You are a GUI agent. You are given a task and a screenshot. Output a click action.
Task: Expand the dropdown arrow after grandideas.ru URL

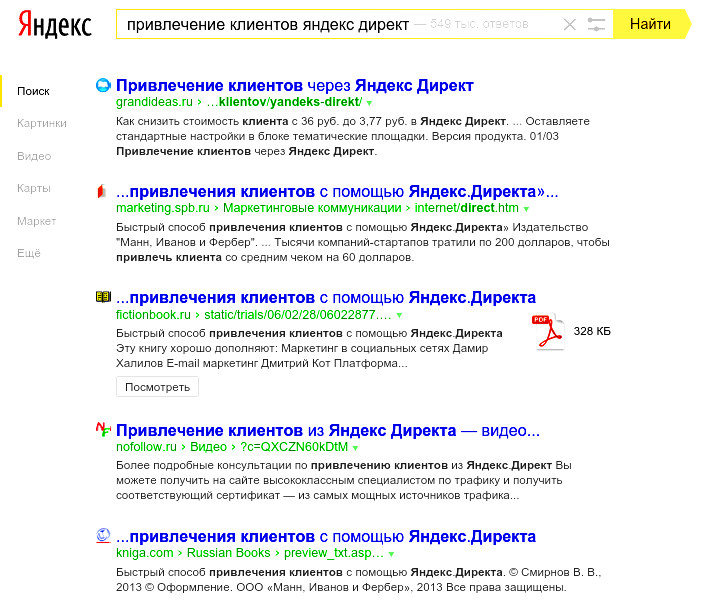(x=369, y=103)
